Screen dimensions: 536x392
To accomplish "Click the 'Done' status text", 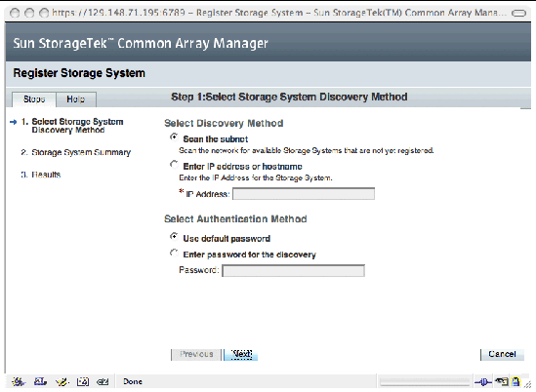I will [133, 381].
